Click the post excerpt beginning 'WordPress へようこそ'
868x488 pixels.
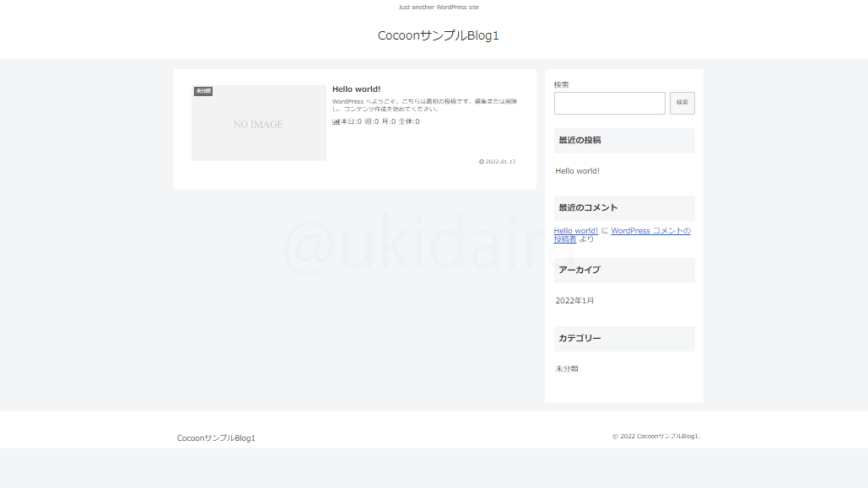[424, 105]
